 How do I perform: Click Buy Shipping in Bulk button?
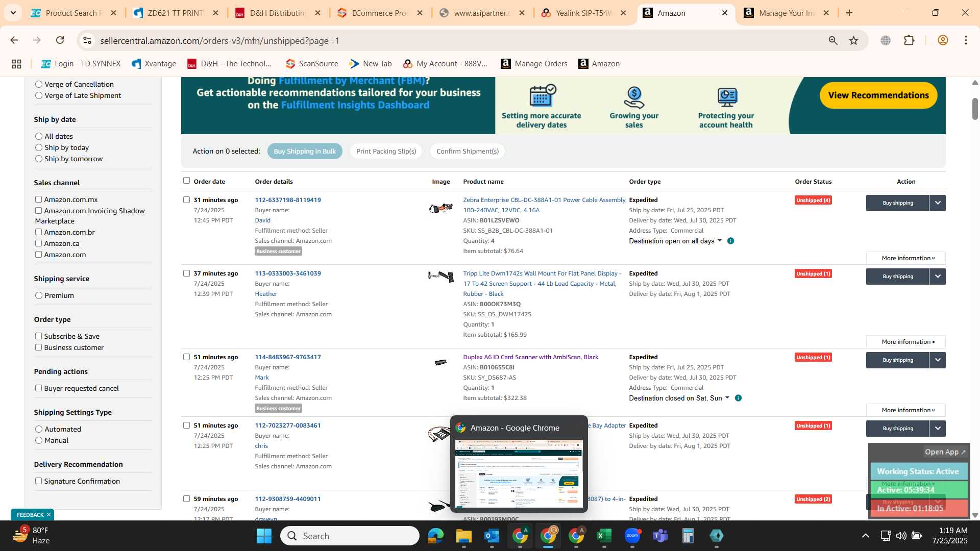click(x=305, y=151)
